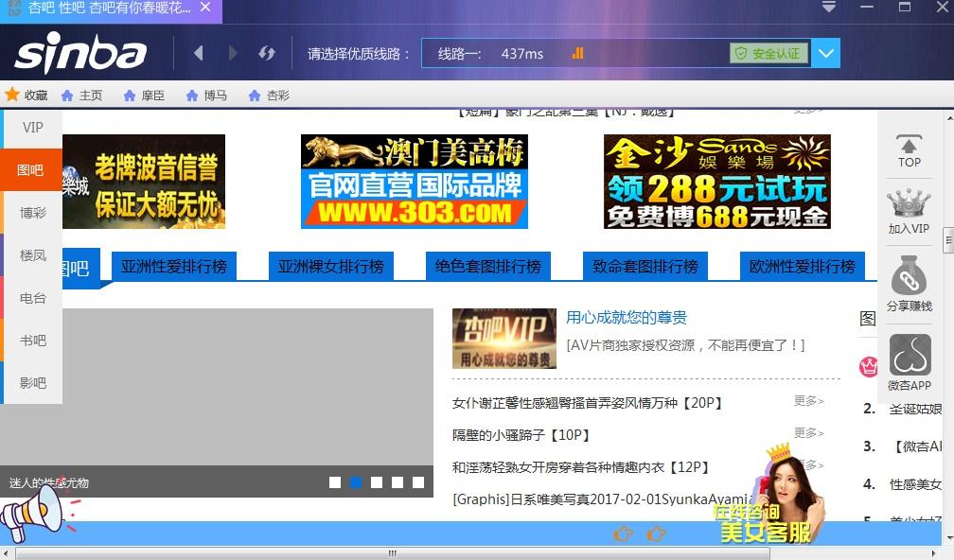Screen dimensions: 954x560
Task: Open the 用心成就您的尊贵 link
Action: [627, 318]
